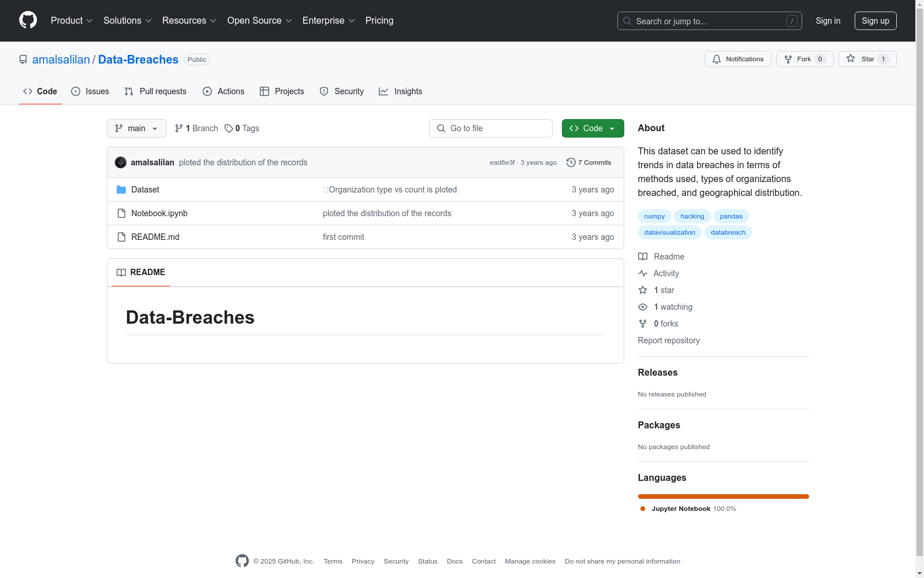924x578 pixels.
Task: Open the footer Privacy link
Action: pyautogui.click(x=363, y=561)
